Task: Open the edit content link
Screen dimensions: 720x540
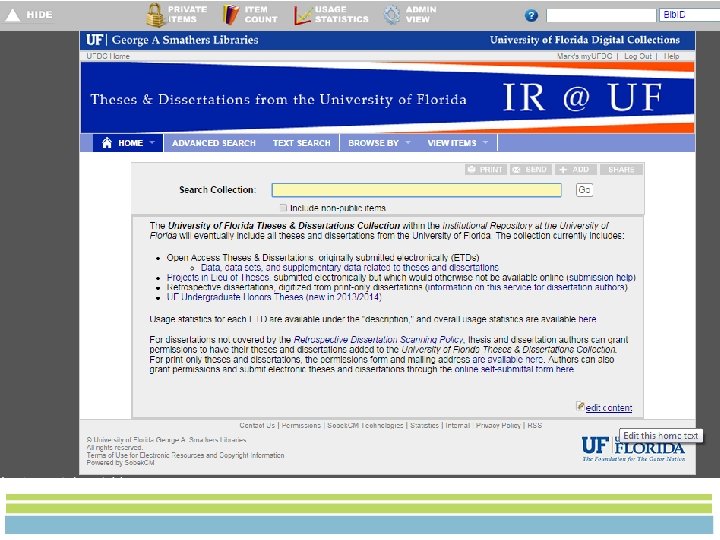Action: tap(609, 408)
